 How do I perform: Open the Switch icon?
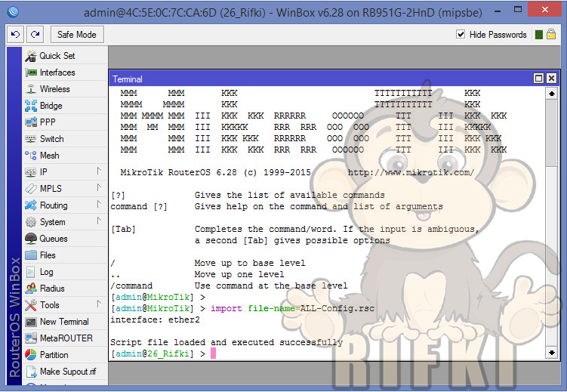coord(31,139)
